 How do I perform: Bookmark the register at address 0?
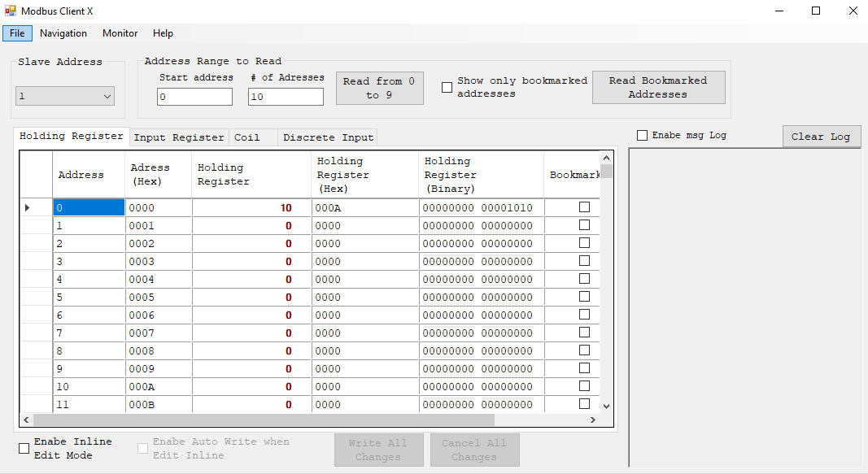click(583, 207)
